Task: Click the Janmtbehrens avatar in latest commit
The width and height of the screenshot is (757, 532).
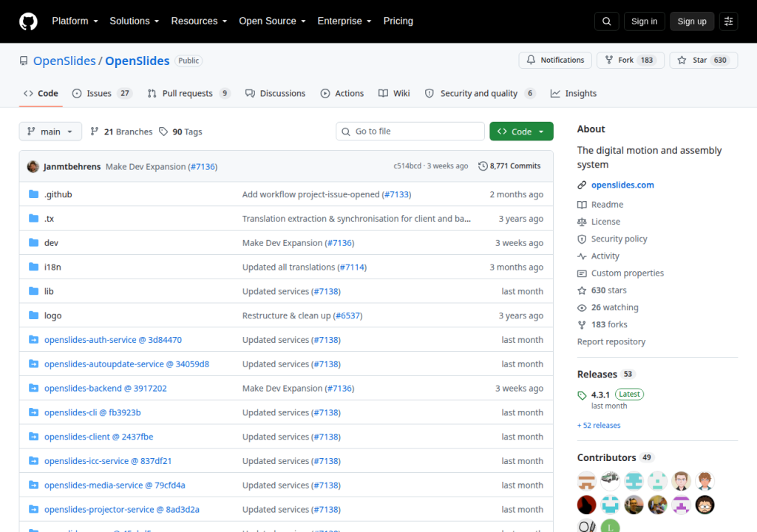Action: [33, 166]
